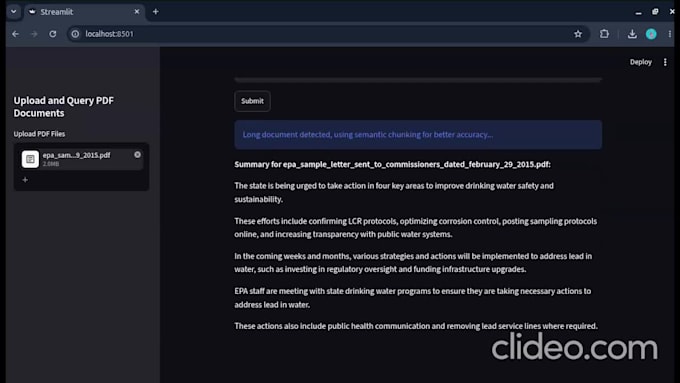Click the 'Upload PDF Files' label

(39, 134)
